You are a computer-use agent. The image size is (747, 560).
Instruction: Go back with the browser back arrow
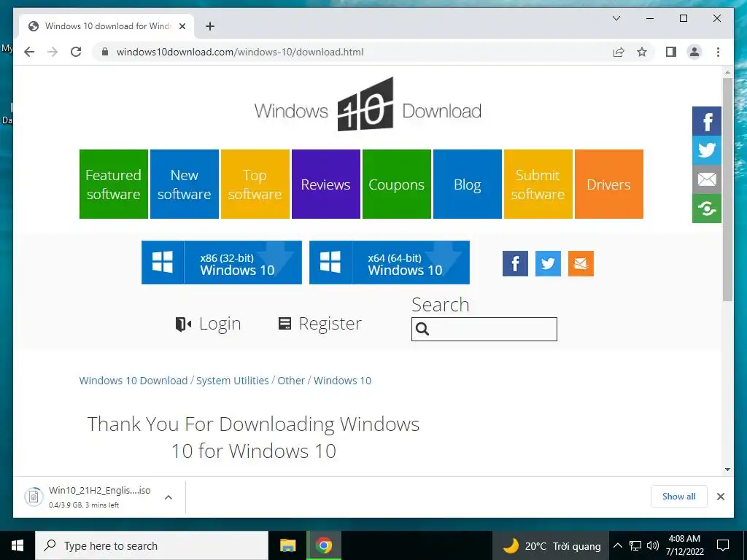pyautogui.click(x=29, y=52)
